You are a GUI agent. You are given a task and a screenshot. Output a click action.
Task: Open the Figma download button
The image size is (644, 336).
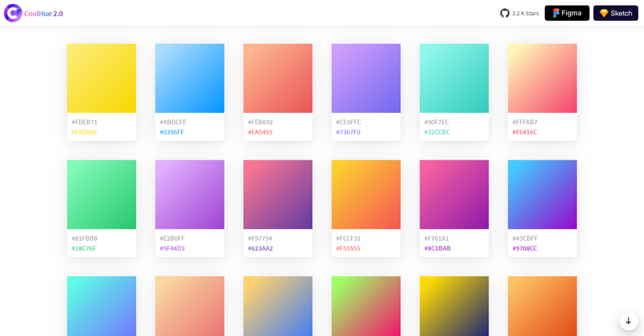[x=567, y=13]
